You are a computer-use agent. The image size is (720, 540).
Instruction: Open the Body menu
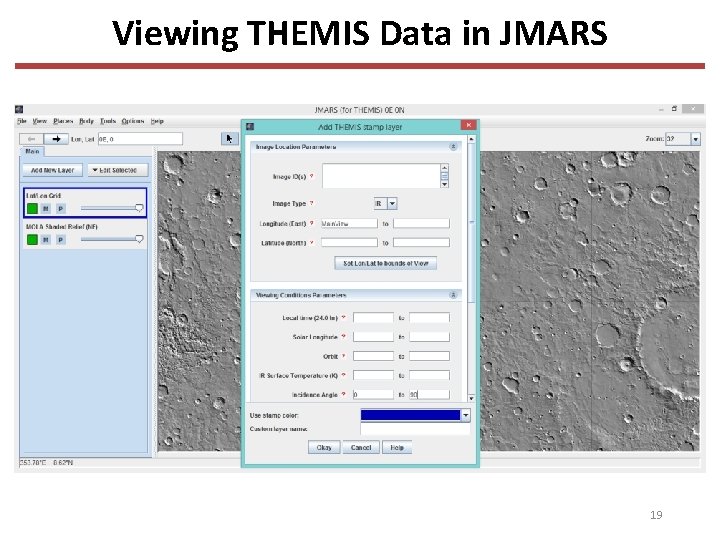pyautogui.click(x=86, y=121)
